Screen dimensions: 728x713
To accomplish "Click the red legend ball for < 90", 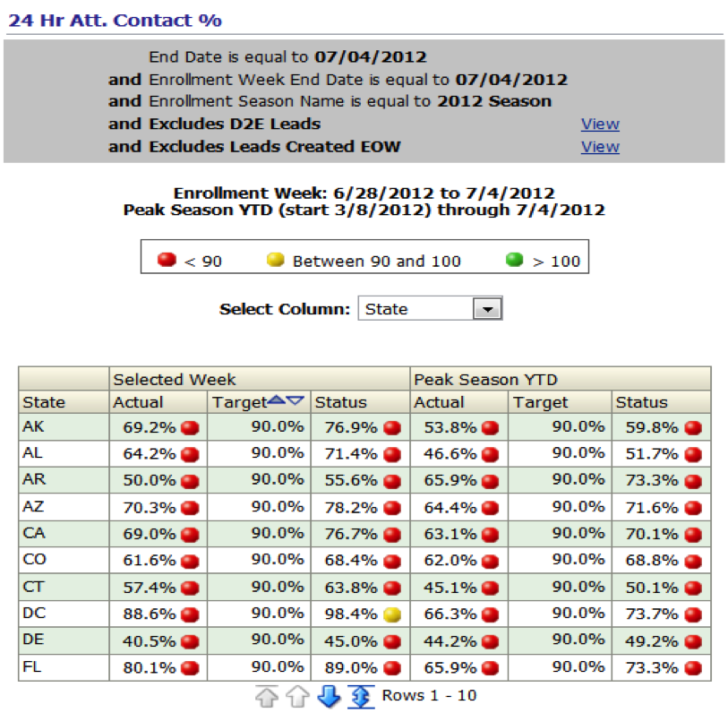I will [x=166, y=261].
